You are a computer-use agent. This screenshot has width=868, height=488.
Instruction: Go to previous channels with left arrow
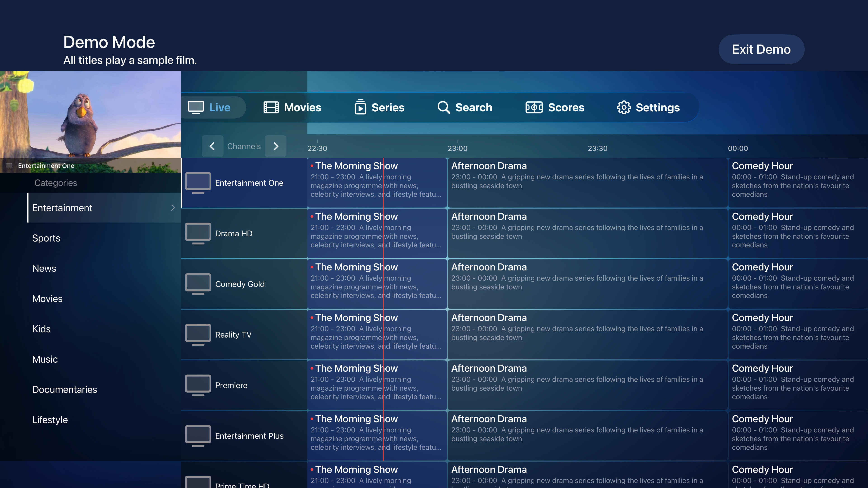(212, 146)
